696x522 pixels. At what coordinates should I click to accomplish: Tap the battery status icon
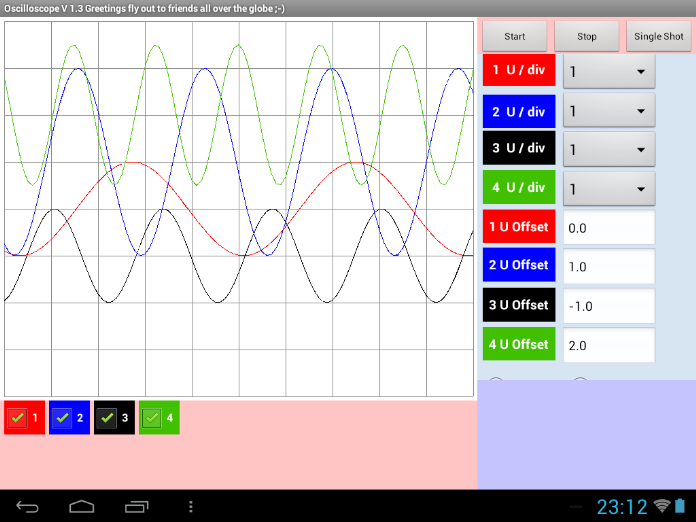pyautogui.click(x=680, y=506)
